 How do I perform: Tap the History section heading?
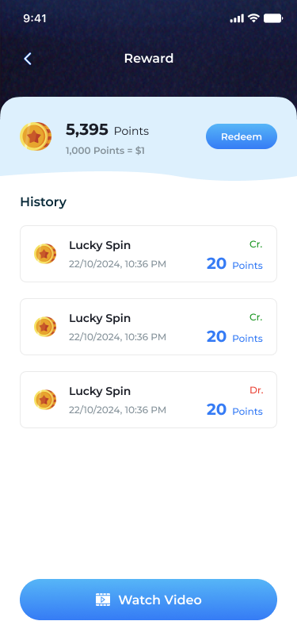click(43, 202)
